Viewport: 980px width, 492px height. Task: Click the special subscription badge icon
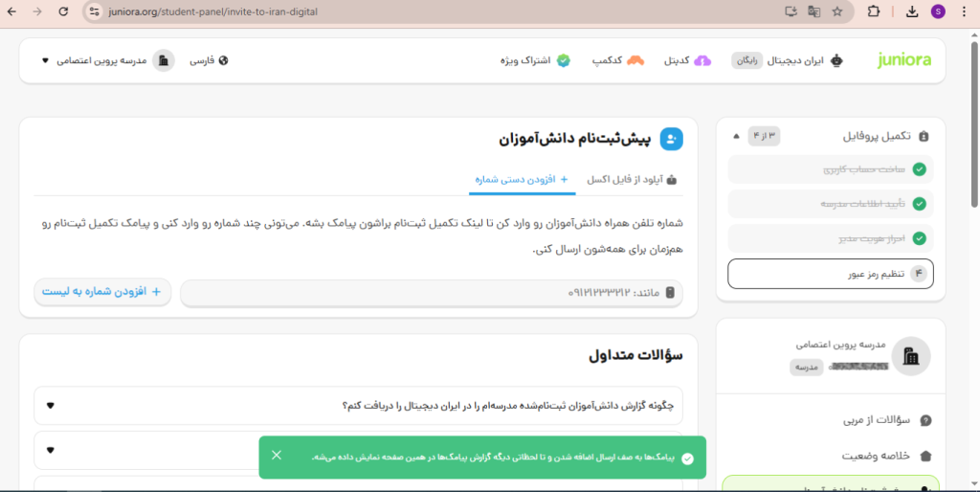pos(564,60)
